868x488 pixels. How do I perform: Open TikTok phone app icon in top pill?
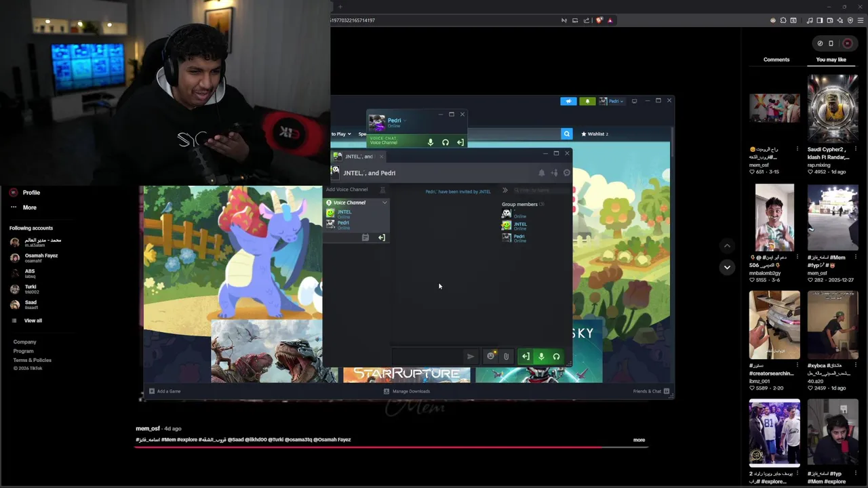coord(831,43)
